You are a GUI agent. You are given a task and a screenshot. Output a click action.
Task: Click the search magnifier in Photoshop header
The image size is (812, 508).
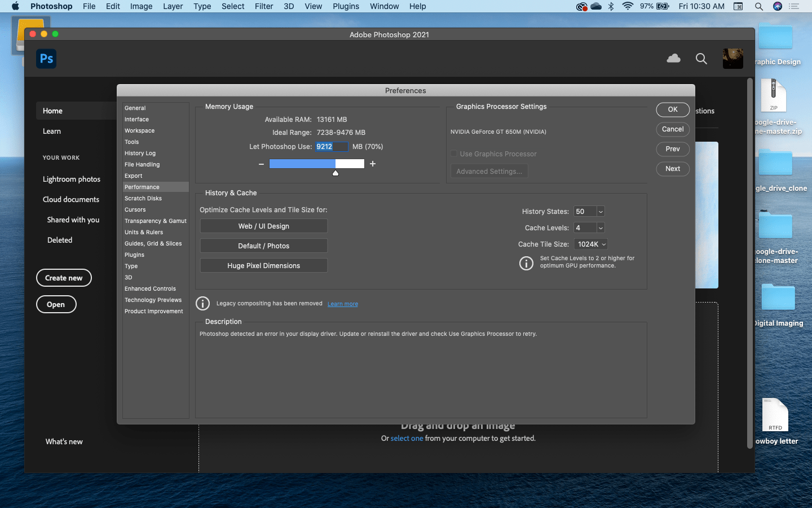coord(701,59)
